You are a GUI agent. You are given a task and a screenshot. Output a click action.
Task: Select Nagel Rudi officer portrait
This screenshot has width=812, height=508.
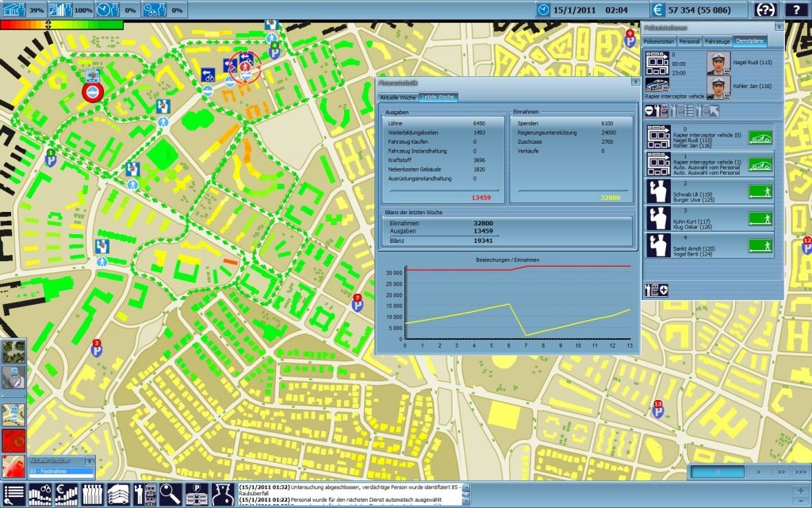[x=718, y=63]
